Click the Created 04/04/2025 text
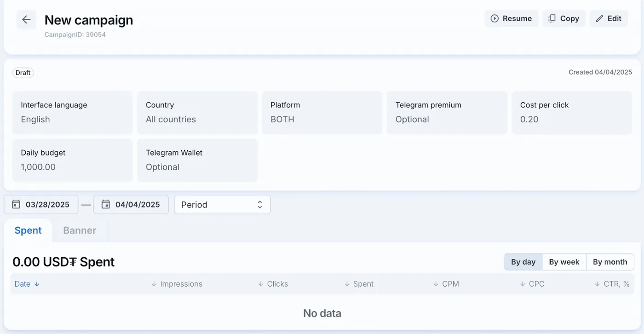The image size is (644, 334). (x=600, y=72)
